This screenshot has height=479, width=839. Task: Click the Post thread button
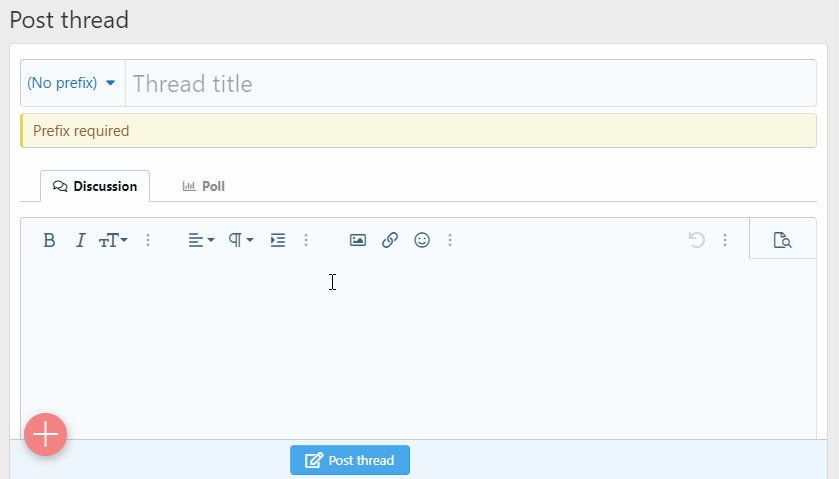tap(350, 460)
